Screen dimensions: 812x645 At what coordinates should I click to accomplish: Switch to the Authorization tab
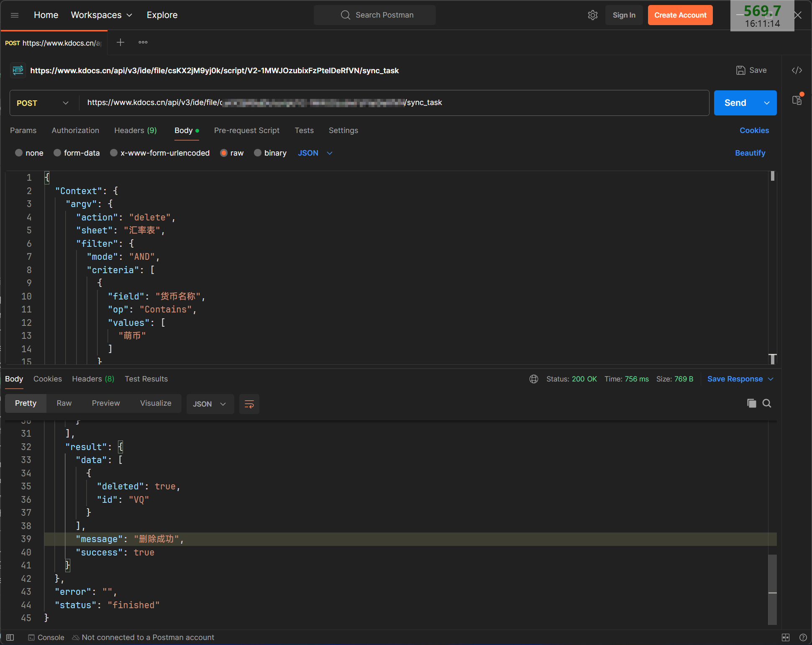click(75, 131)
